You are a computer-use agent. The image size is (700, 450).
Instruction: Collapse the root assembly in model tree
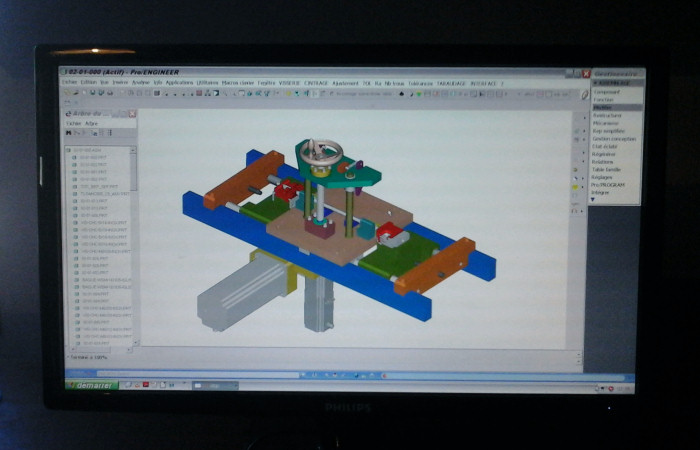(x=69, y=149)
